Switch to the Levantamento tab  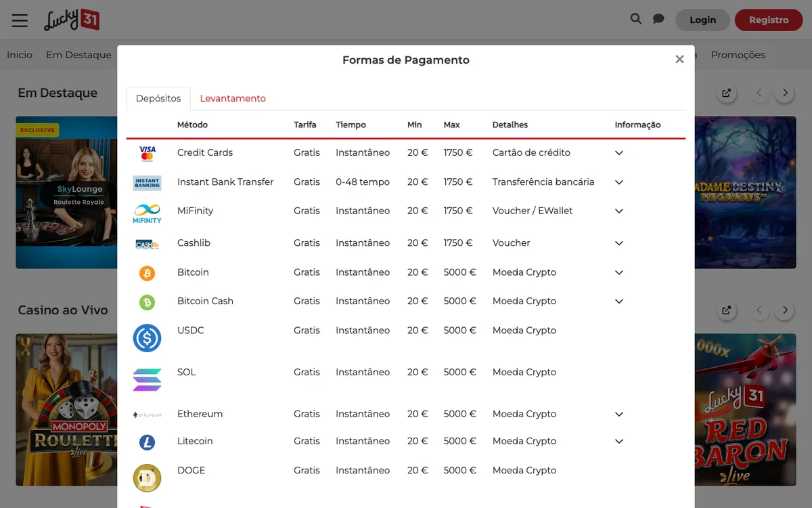[233, 99]
